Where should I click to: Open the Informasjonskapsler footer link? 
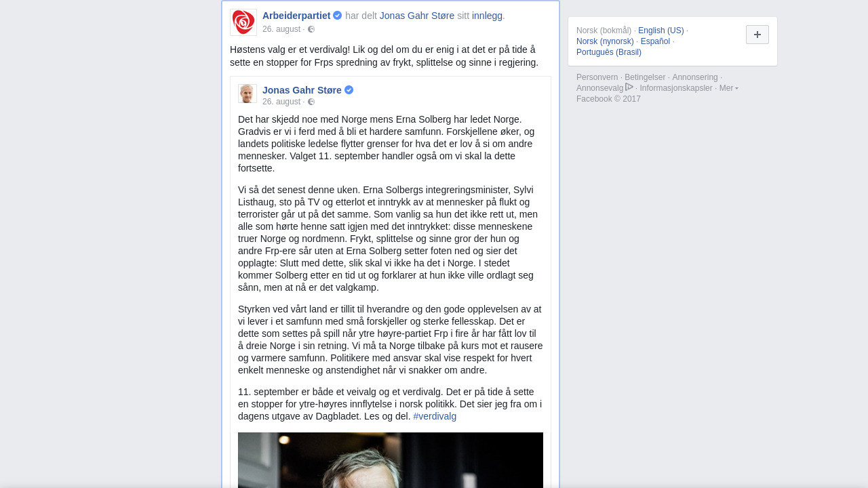click(x=676, y=88)
